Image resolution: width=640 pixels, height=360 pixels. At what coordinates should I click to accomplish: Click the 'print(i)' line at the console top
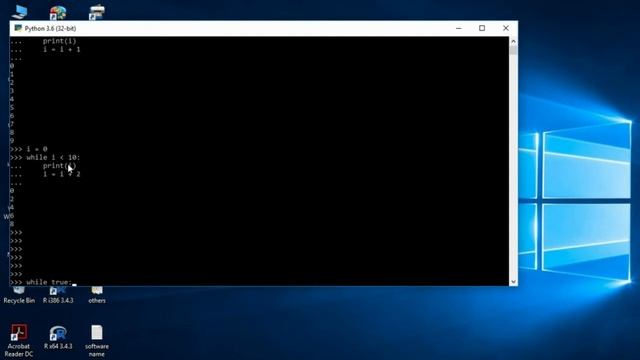(x=60, y=41)
